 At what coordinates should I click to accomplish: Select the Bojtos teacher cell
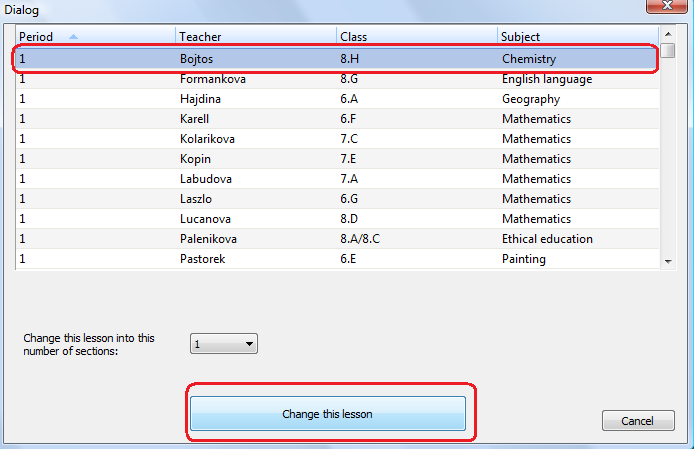tap(197, 59)
